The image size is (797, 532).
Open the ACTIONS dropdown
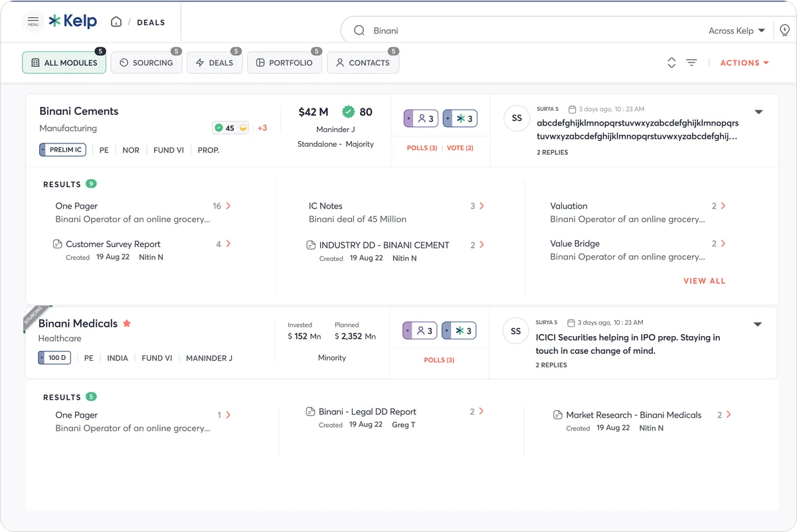[745, 62]
